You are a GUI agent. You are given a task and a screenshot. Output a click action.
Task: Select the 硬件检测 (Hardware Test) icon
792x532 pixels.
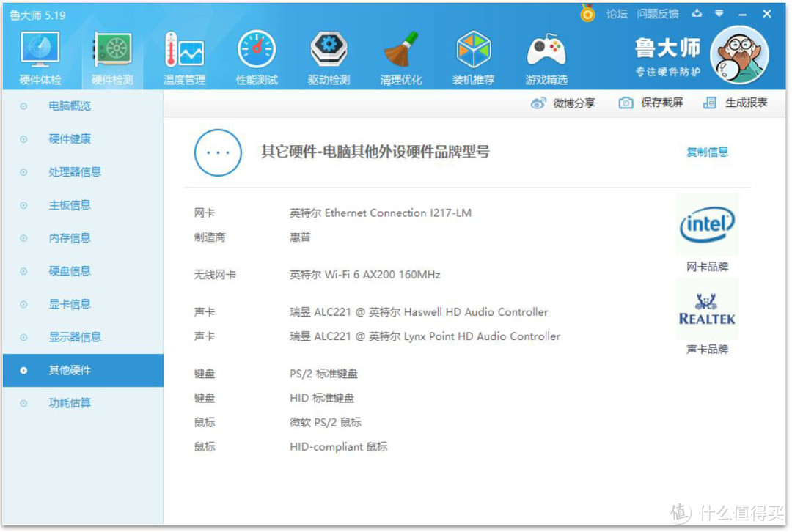point(111,51)
